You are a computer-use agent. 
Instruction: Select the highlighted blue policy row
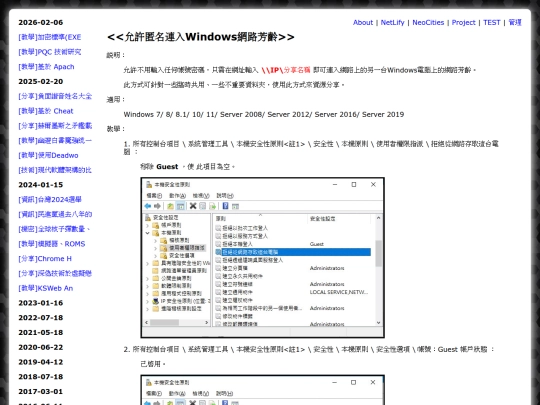293,252
